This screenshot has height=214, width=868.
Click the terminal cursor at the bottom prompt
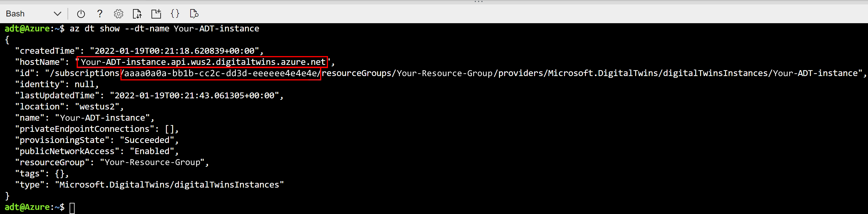pos(72,207)
